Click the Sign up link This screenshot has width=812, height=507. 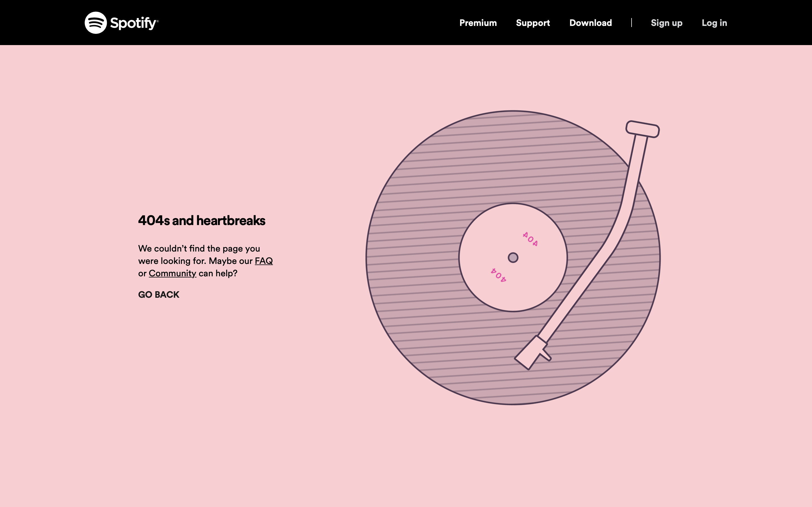tap(667, 23)
